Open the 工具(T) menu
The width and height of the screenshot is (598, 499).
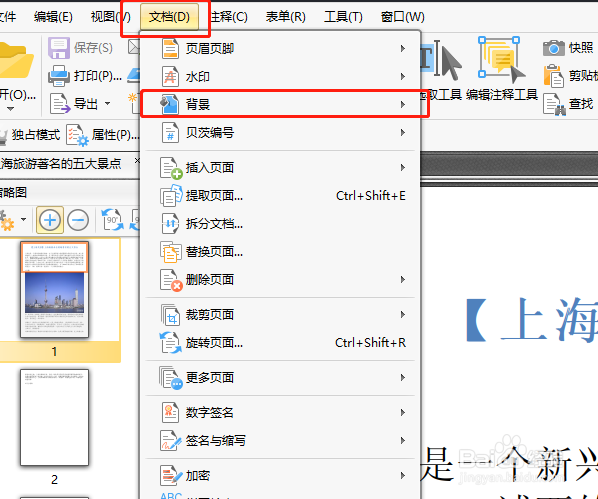[x=343, y=17]
